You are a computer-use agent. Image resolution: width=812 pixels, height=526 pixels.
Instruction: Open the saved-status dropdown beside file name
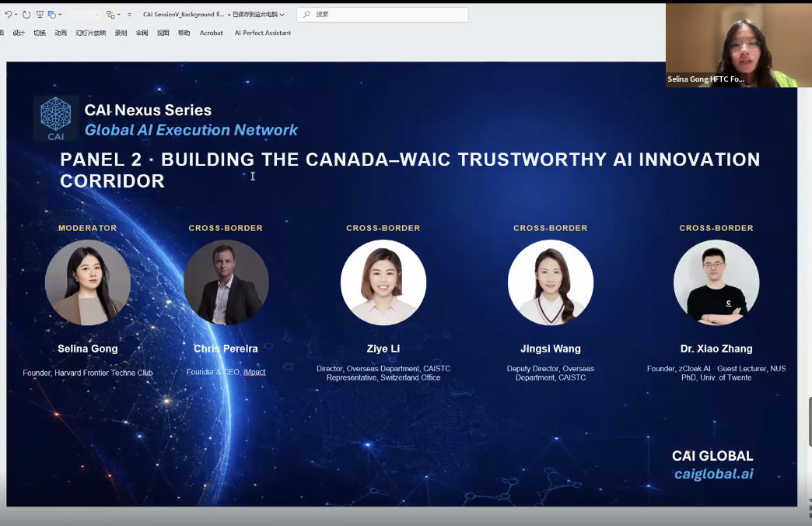pos(282,15)
